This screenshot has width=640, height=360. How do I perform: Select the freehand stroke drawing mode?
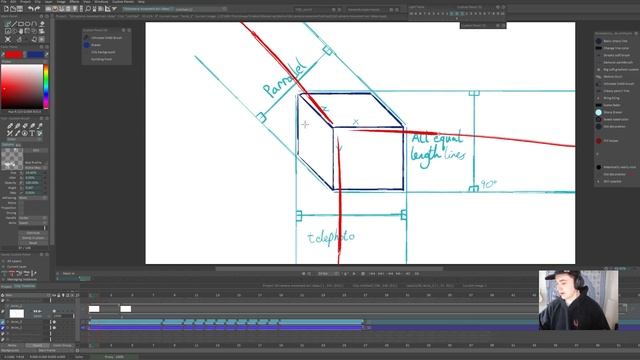click(x=7, y=24)
